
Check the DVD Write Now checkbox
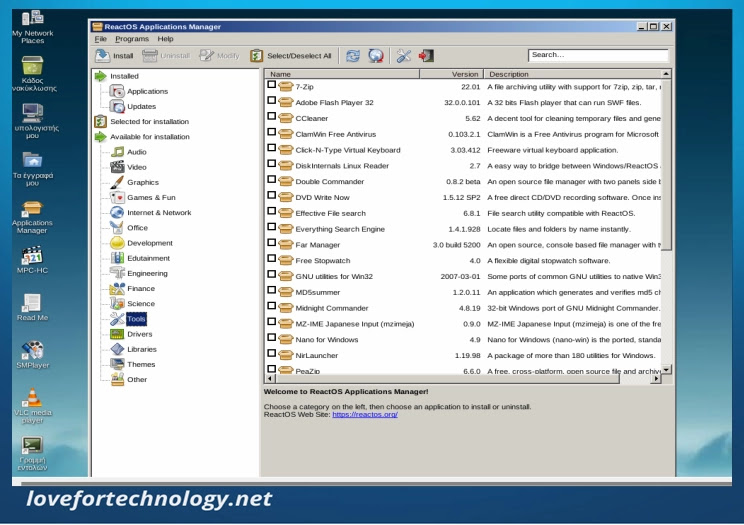(x=271, y=195)
